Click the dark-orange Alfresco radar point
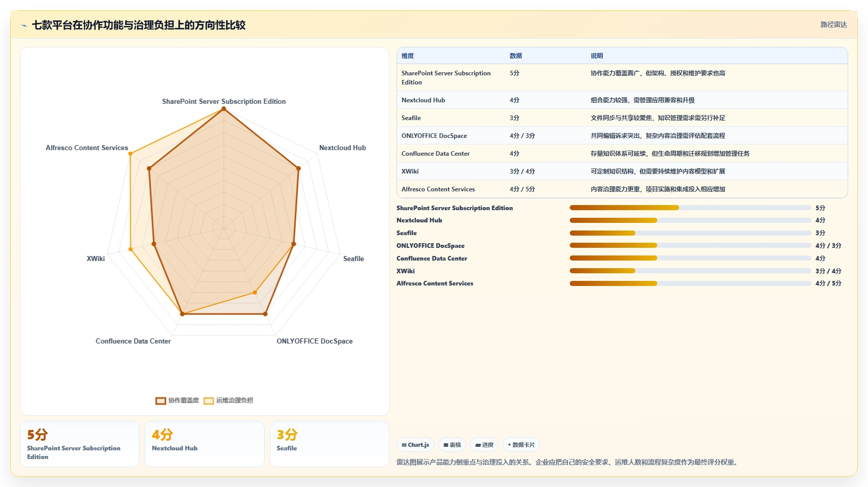The height and width of the screenshot is (487, 868). coord(149,168)
